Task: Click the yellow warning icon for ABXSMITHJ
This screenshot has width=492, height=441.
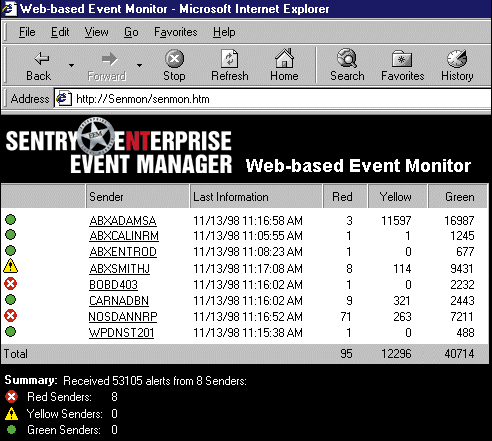Action: (11, 266)
